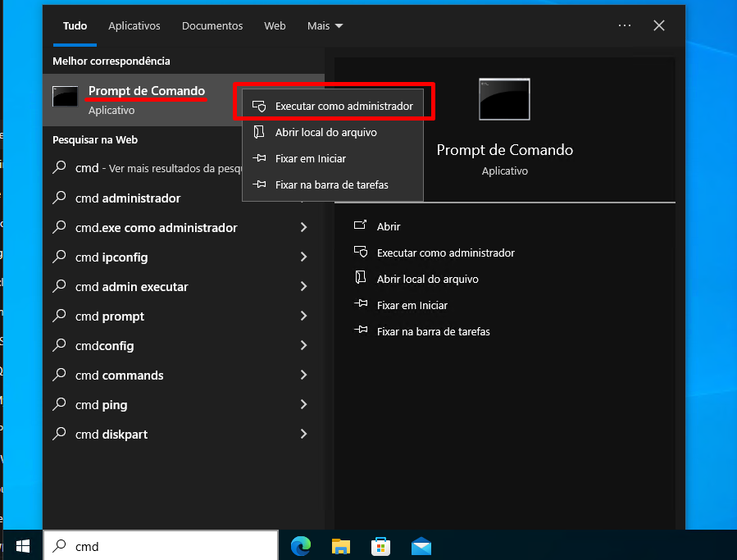The image size is (737, 560).
Task: Switch to the Documentos tab
Action: tap(212, 26)
